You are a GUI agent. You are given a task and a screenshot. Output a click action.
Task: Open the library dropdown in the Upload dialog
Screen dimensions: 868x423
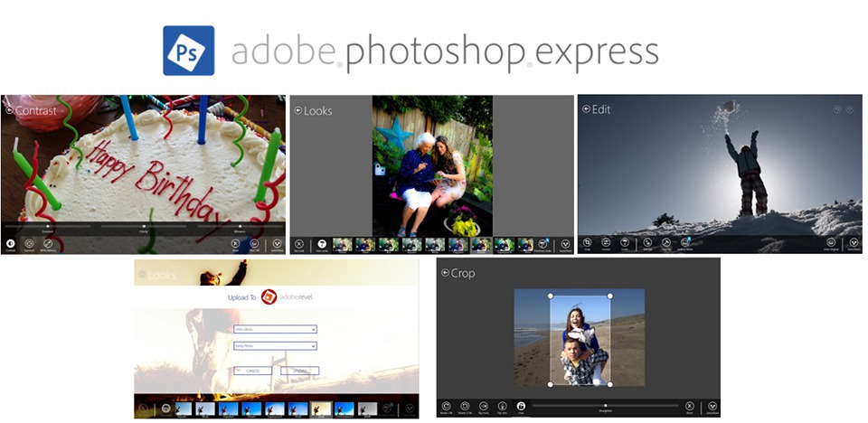click(275, 329)
